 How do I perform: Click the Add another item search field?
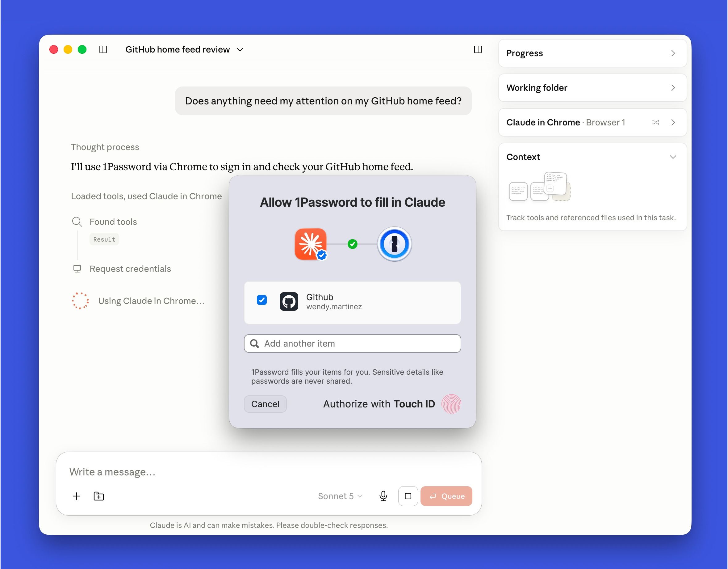pyautogui.click(x=352, y=344)
